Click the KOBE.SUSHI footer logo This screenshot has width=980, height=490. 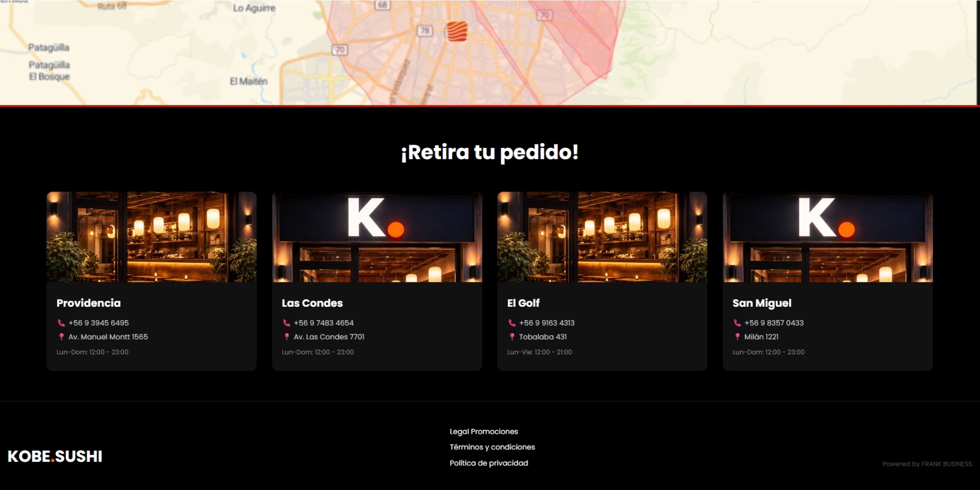click(55, 456)
